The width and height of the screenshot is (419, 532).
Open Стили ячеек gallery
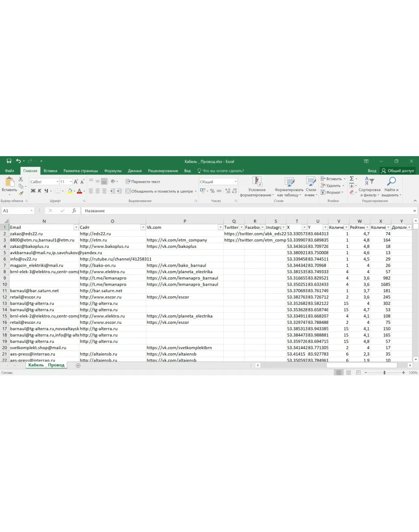(x=311, y=187)
